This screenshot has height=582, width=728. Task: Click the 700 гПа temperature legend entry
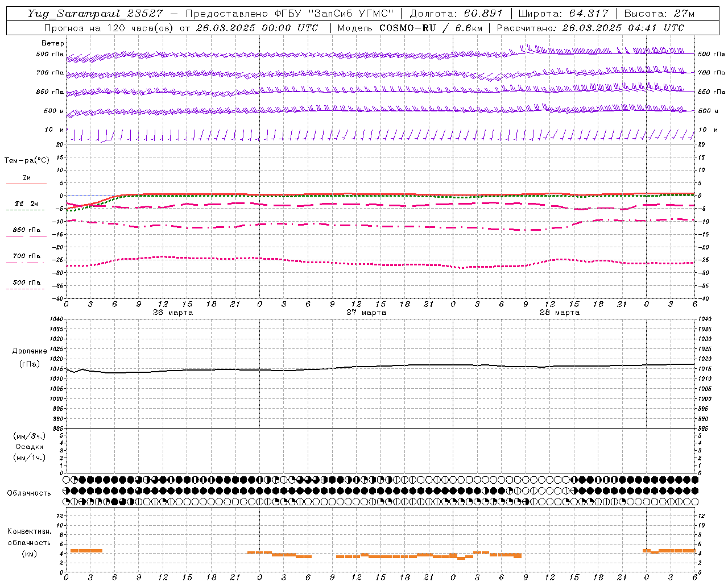pyautogui.click(x=27, y=256)
